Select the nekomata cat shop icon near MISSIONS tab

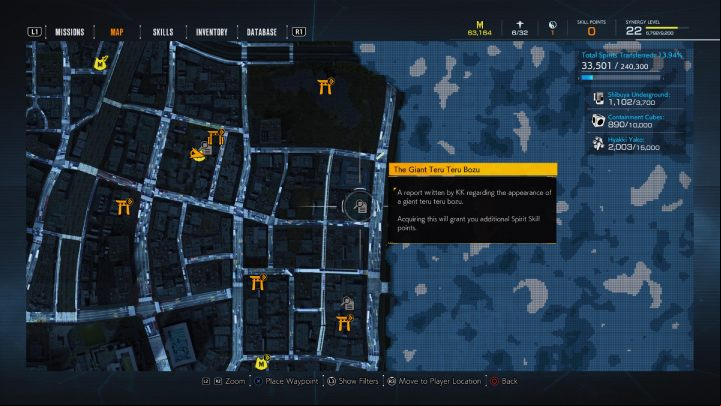pyautogui.click(x=100, y=63)
